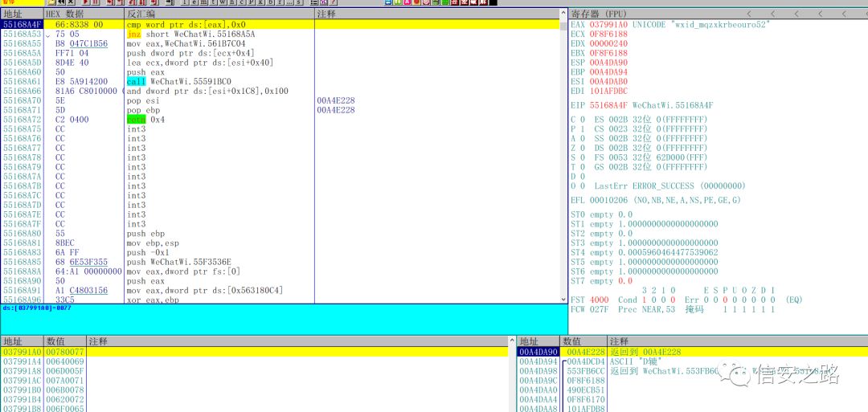Open the Windows 'w' toolbar button

click(223, 2)
